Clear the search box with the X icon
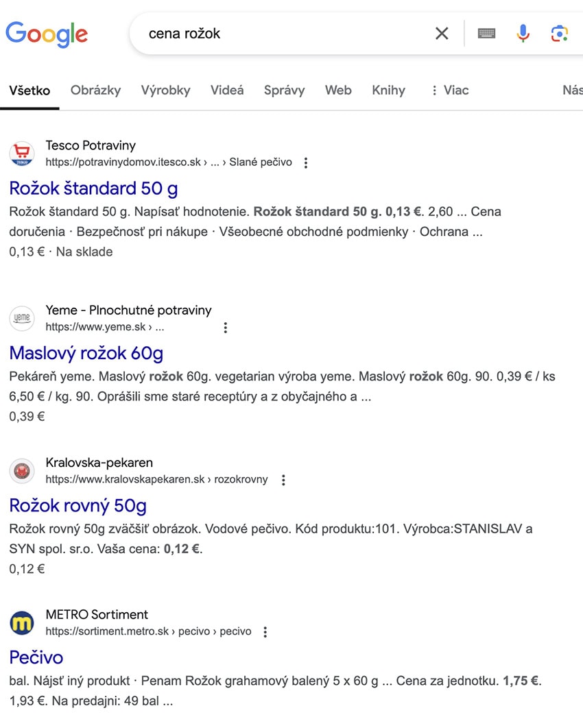 coord(442,34)
